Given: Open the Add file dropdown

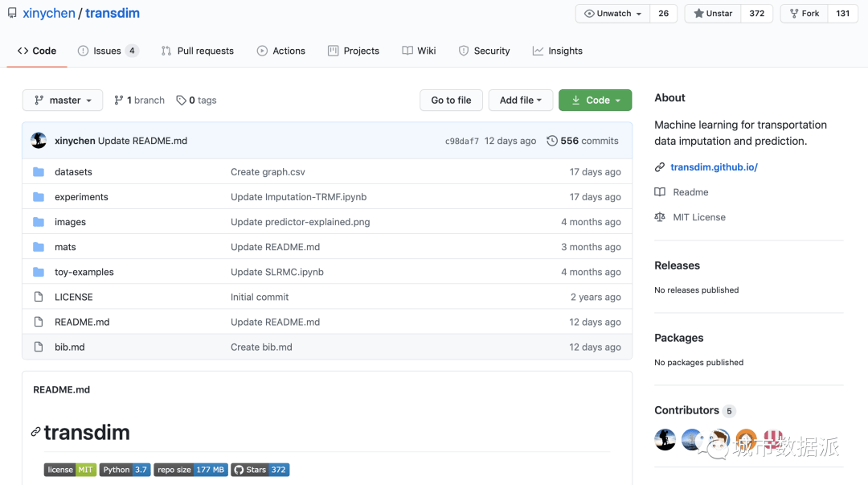Looking at the screenshot, I should pos(520,101).
